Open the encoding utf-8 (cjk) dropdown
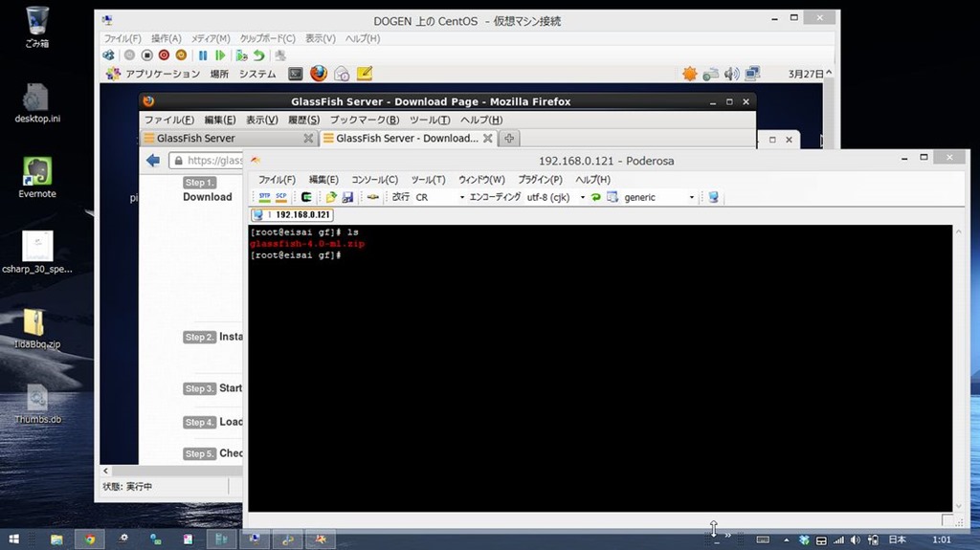The height and width of the screenshot is (550, 980). [x=582, y=197]
